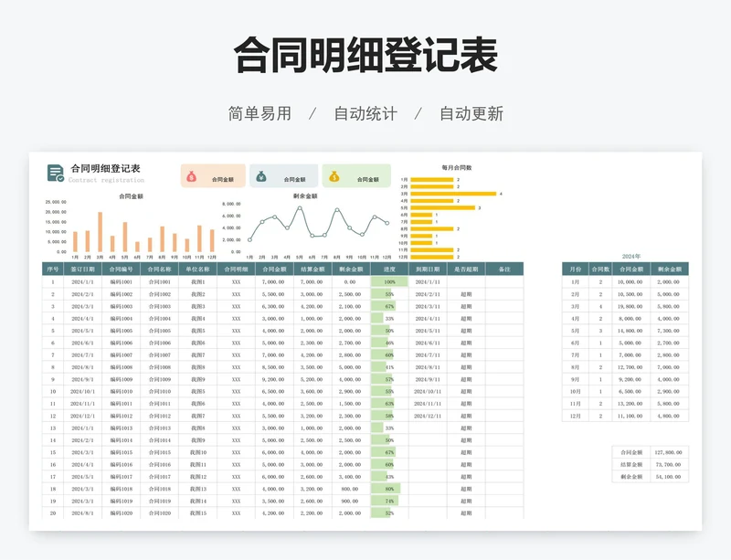Select the 月份 header in the summary table
Screen dimensions: 731x560
tap(576, 269)
